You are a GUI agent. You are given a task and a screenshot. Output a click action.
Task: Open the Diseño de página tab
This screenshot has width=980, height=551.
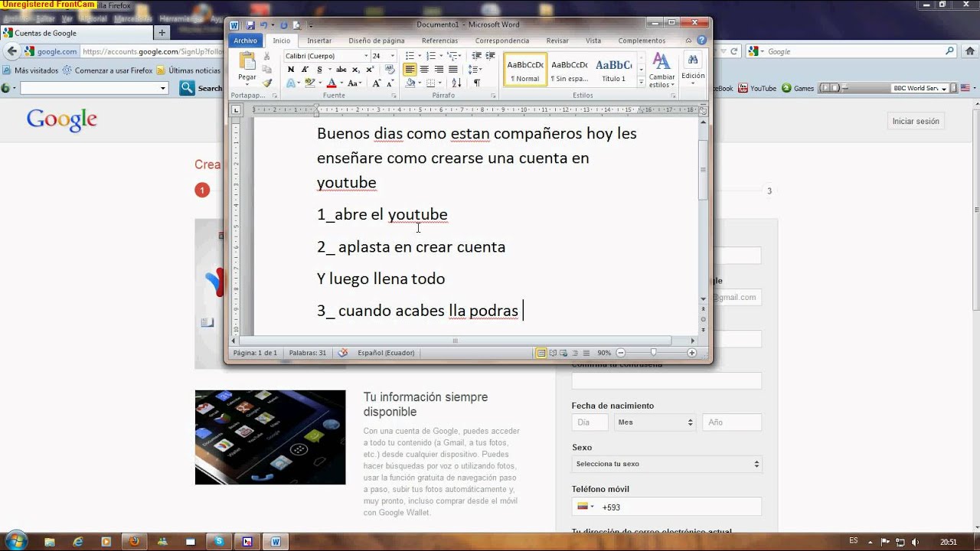[376, 41]
